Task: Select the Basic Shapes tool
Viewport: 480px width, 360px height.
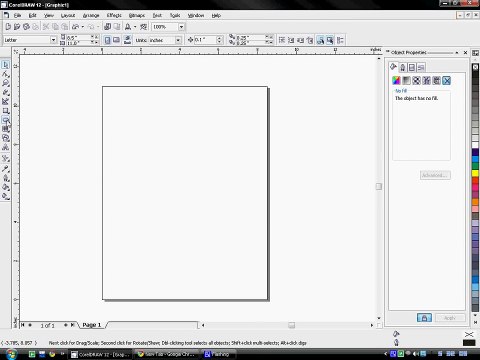Action: pos(5,138)
